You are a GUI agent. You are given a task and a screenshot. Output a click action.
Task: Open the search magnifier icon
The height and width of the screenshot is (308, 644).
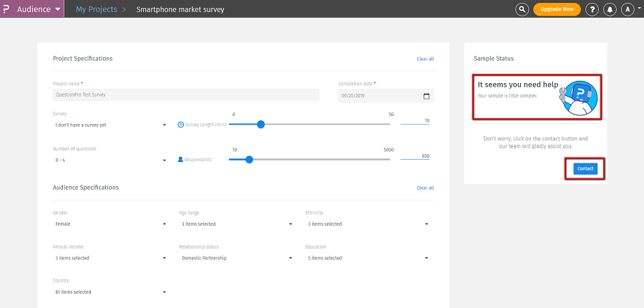pyautogui.click(x=522, y=9)
